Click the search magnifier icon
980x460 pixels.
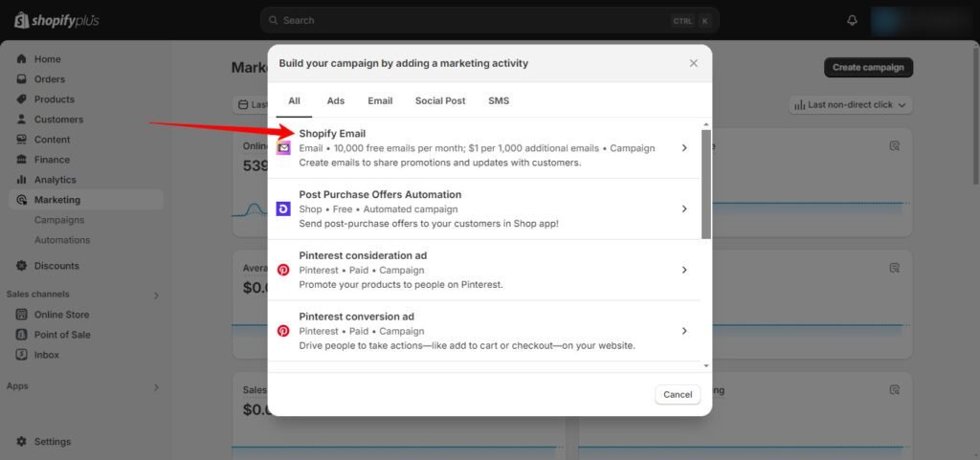tap(273, 21)
